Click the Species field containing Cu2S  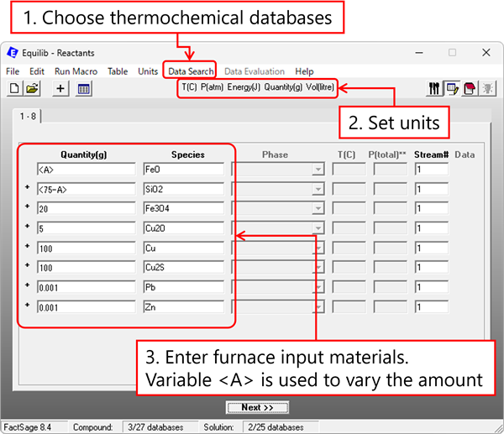coord(184,267)
